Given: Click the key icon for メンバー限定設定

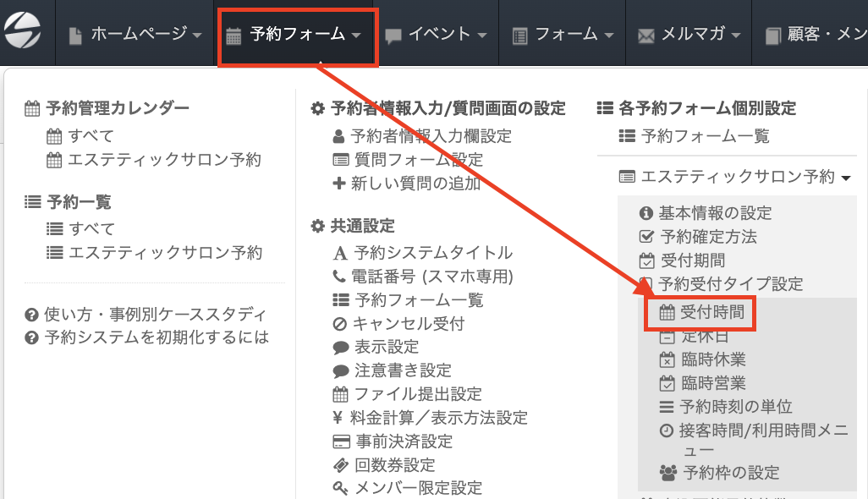Looking at the screenshot, I should coord(340,488).
